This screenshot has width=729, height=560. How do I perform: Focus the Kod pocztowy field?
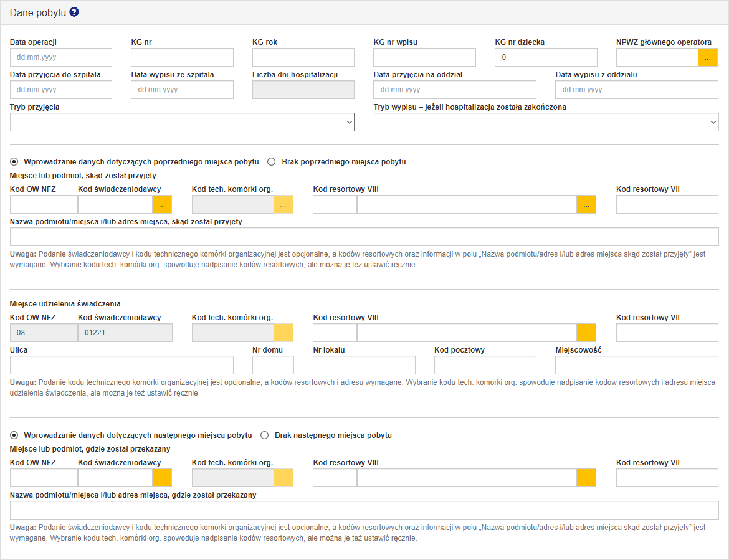coord(485,365)
